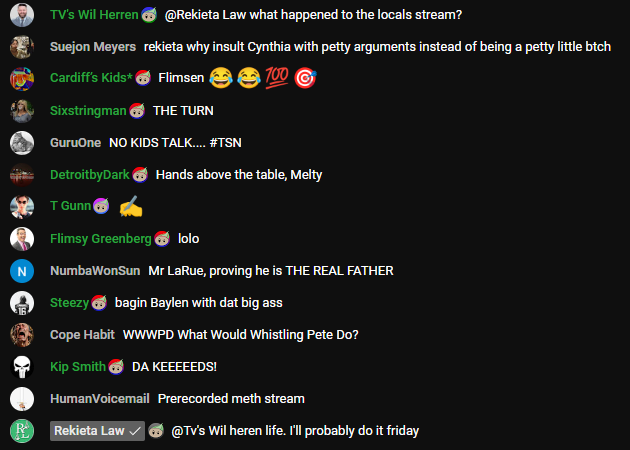The image size is (630, 450).
Task: Open the GuruOne author name
Action: coord(76,143)
